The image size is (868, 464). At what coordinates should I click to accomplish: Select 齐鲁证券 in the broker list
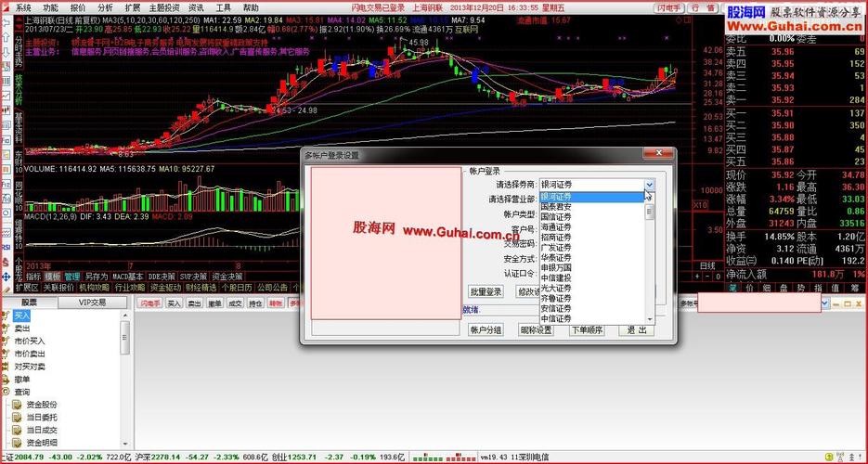click(556, 299)
